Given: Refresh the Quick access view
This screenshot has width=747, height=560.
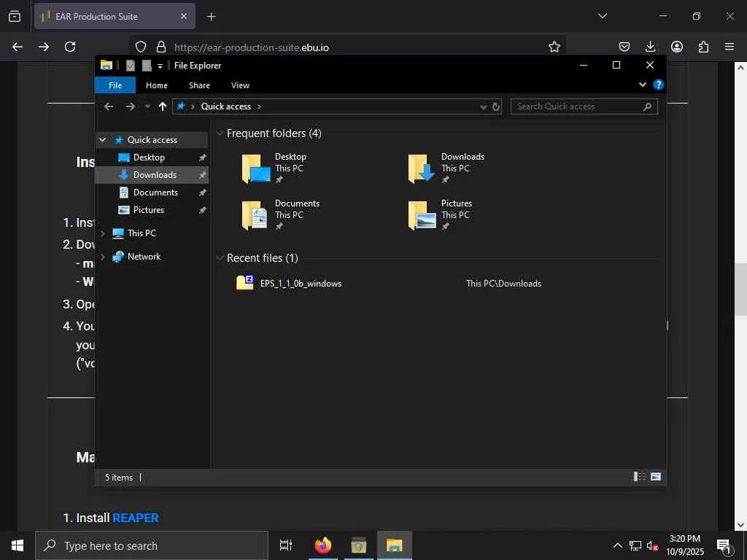Looking at the screenshot, I should pos(496,106).
